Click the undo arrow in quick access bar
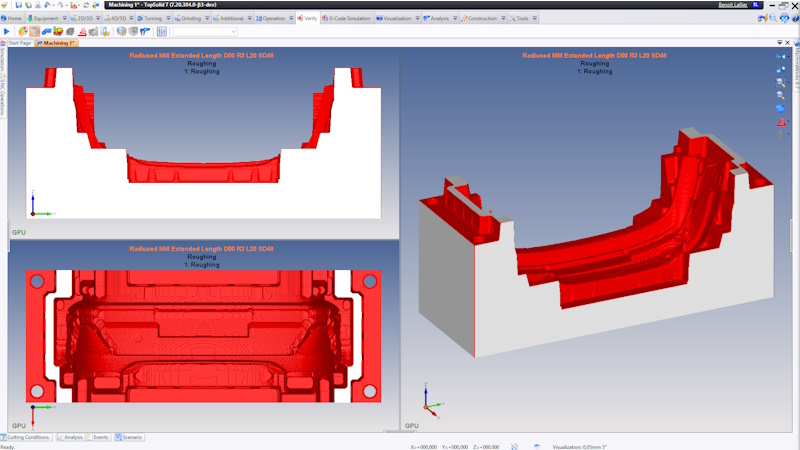Screen dimensions: 800x450 point(47,5)
